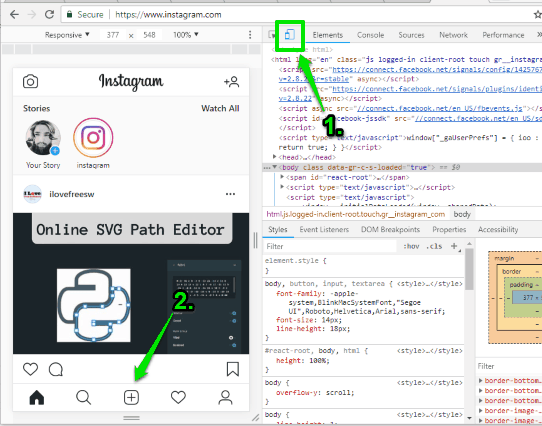542x426 pixels.
Task: Click the Styles Filter input
Action: tap(330, 246)
